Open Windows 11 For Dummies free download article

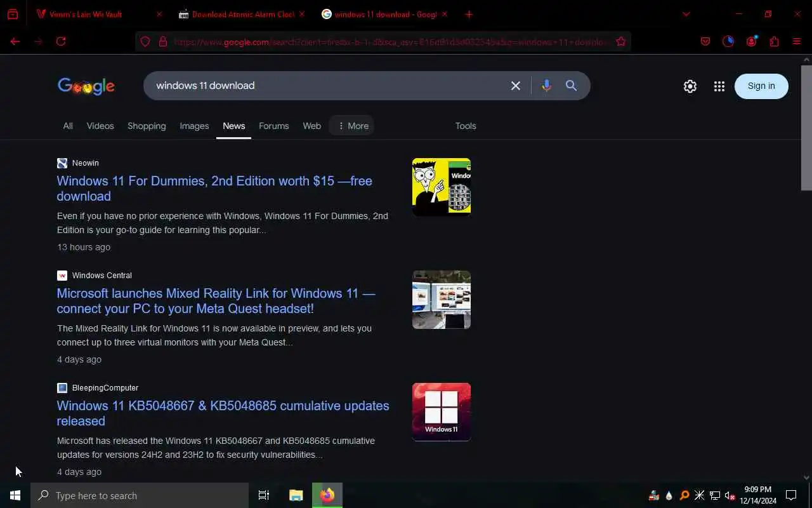pos(214,189)
